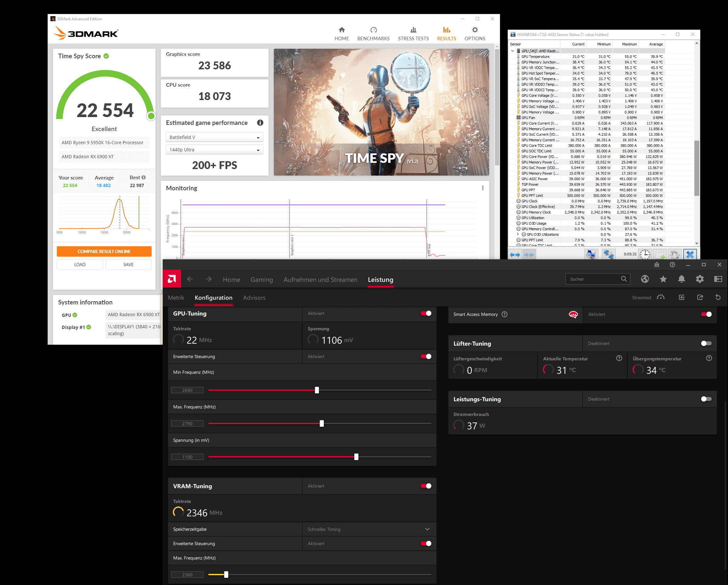Open the Battlefield V game dropdown
The image size is (728, 585).
pyautogui.click(x=214, y=137)
